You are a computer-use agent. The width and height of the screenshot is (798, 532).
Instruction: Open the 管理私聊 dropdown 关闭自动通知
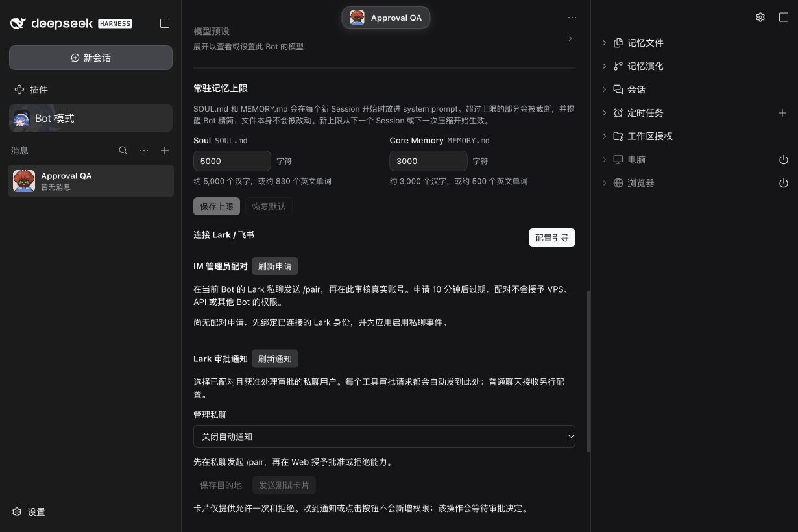click(384, 437)
